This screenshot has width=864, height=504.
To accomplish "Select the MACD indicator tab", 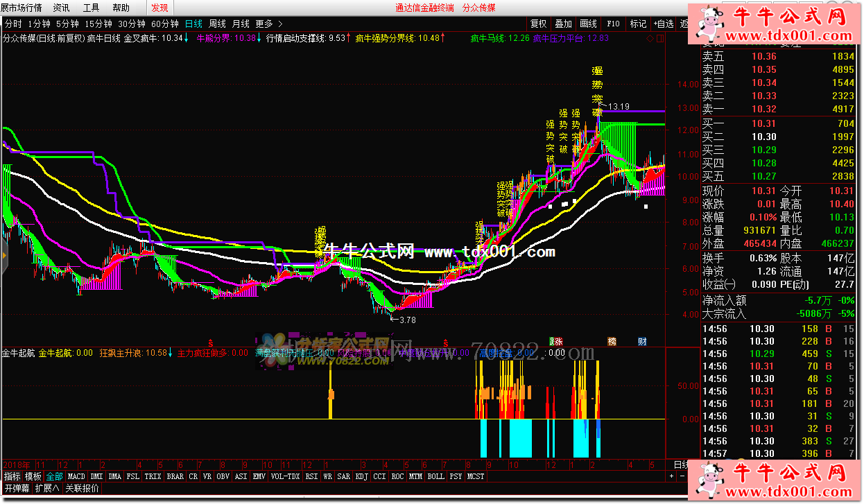I will tap(76, 477).
